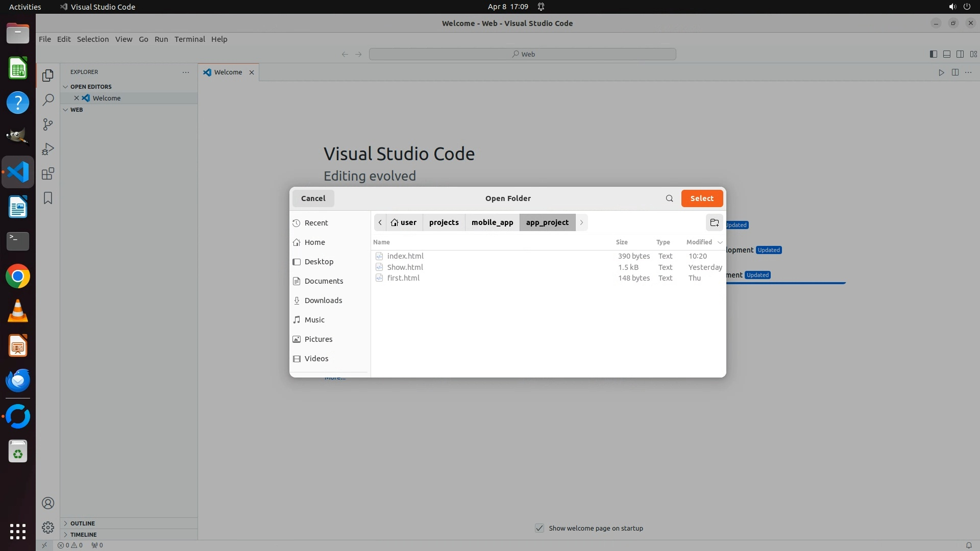
Task: Open the Run and Debug icon
Action: tap(47, 149)
